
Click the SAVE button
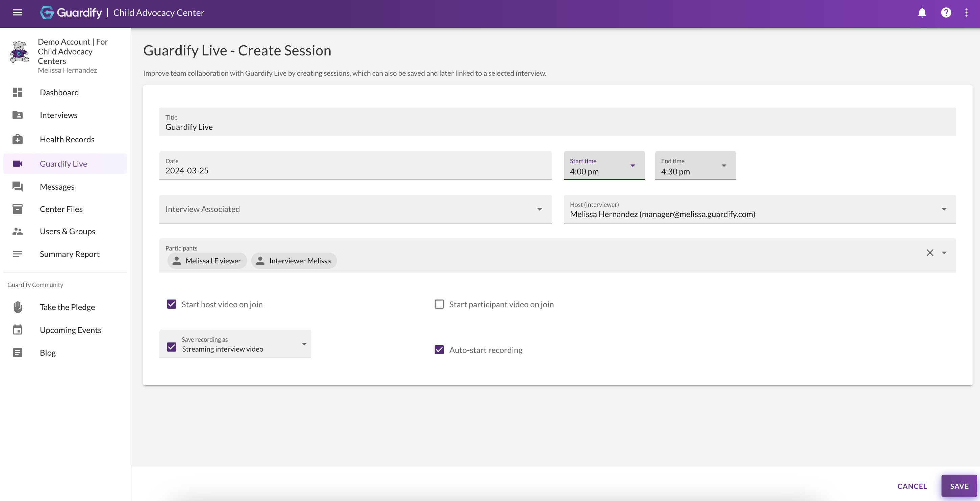(959, 486)
